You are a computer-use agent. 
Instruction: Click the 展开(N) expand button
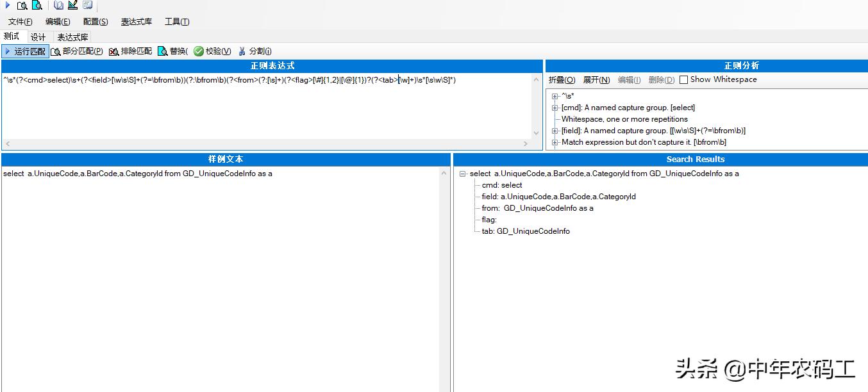pyautogui.click(x=597, y=79)
